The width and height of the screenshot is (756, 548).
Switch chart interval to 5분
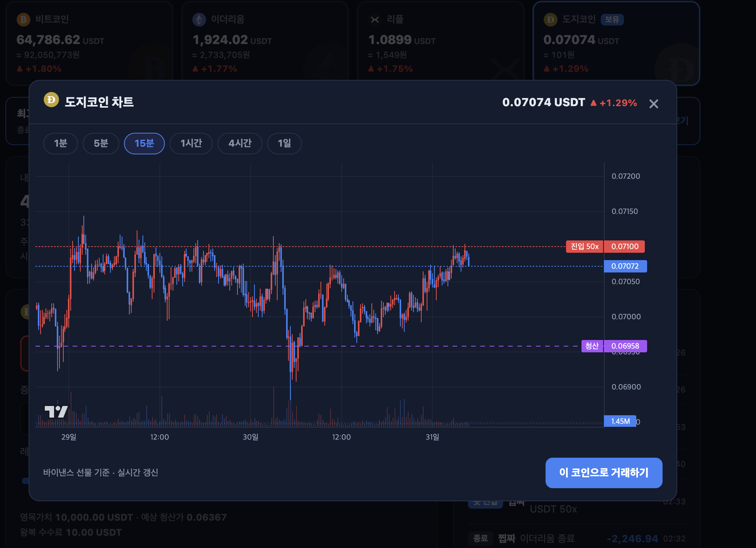101,144
